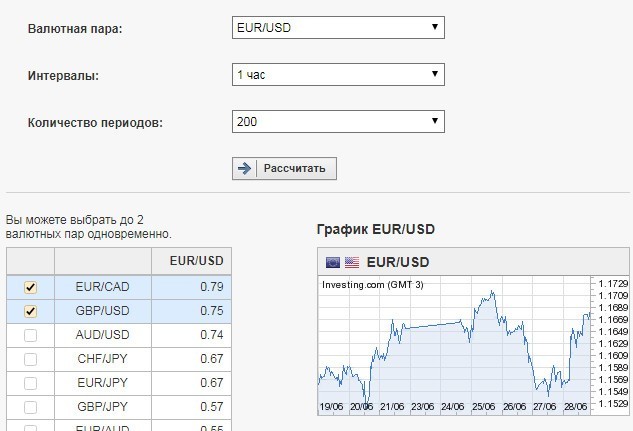Check the AUD/USD checkbox
This screenshot has height=431, width=633.
coord(30,335)
